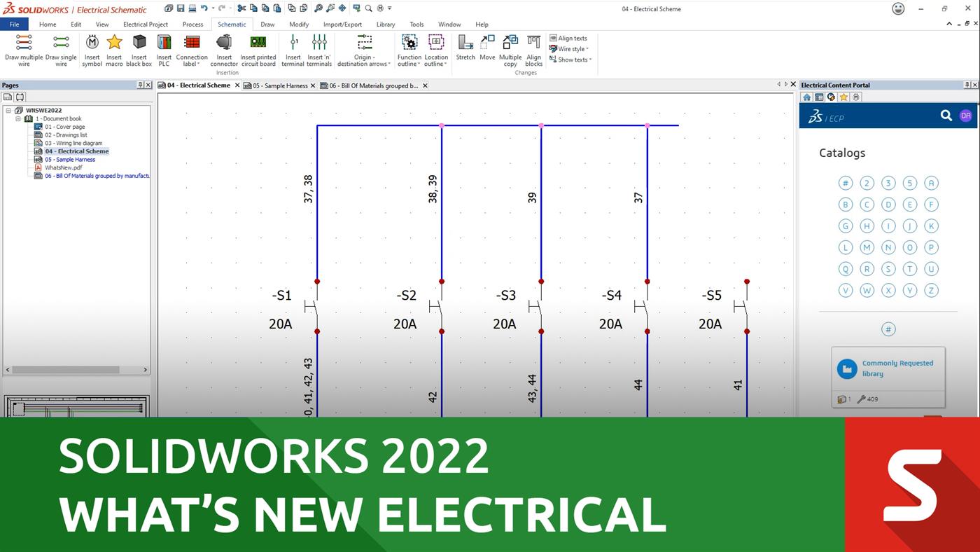Open 03 - Wiring line diagram page
Screen dimensions: 980x552
(73, 143)
